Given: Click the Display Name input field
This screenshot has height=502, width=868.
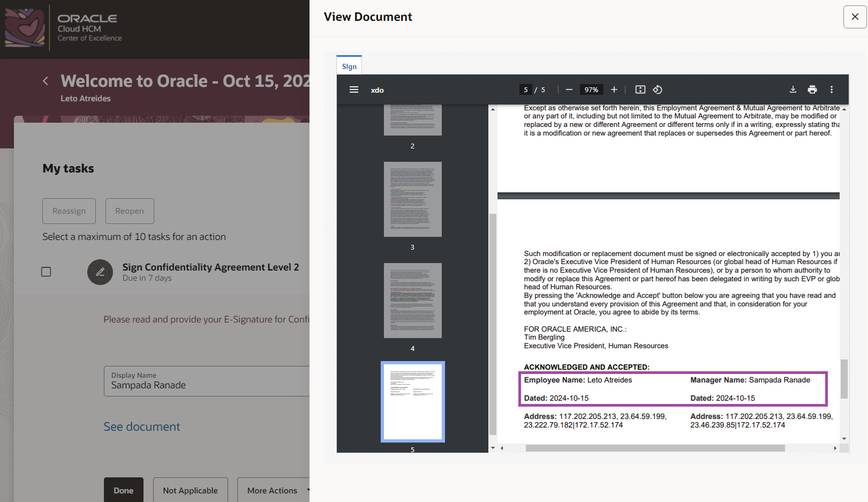Looking at the screenshot, I should (207, 381).
